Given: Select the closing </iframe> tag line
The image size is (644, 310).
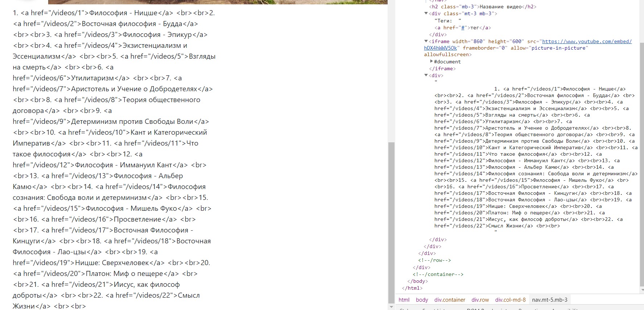Looking at the screenshot, I should tap(442, 68).
